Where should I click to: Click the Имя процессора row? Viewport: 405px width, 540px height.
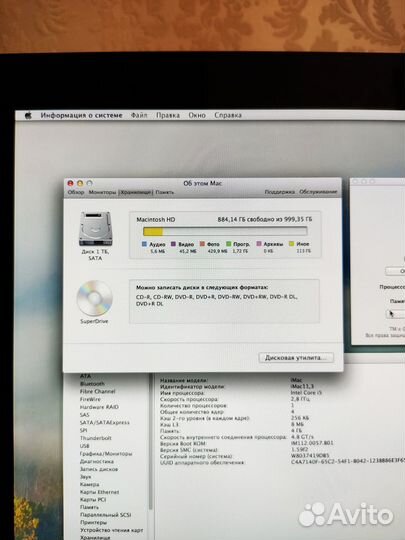point(241,393)
